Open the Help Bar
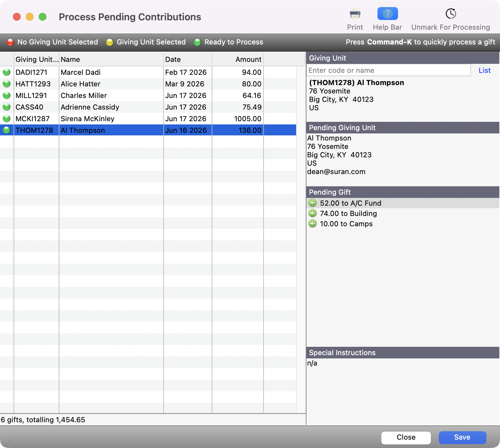Viewport: 500px width, 448px height. [387, 14]
